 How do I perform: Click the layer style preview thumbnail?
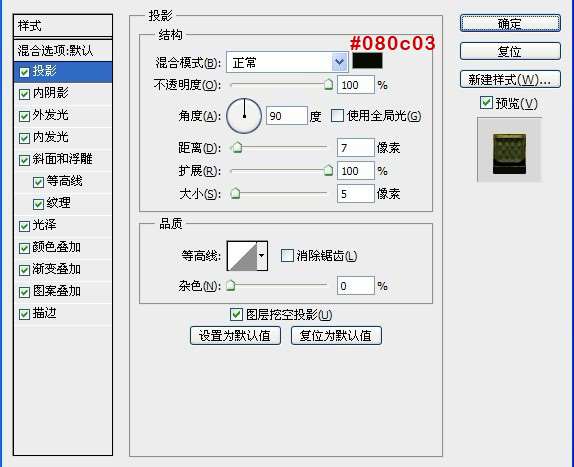pos(509,150)
